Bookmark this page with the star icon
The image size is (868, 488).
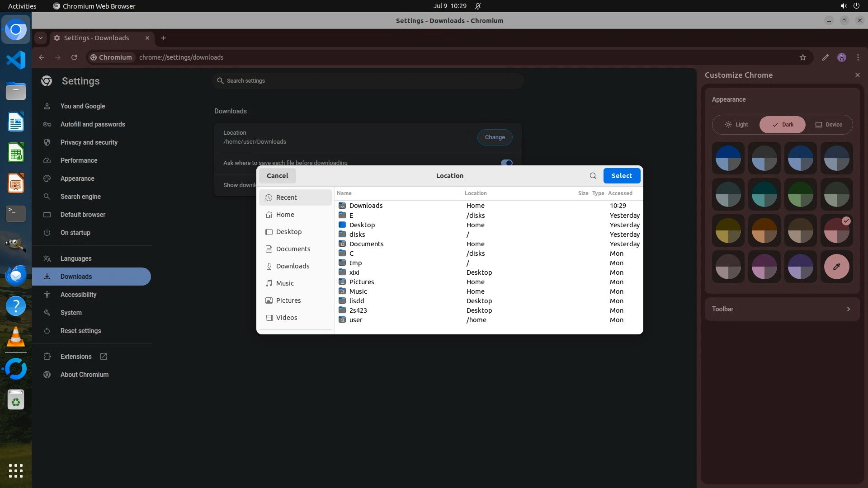pyautogui.click(x=802, y=57)
